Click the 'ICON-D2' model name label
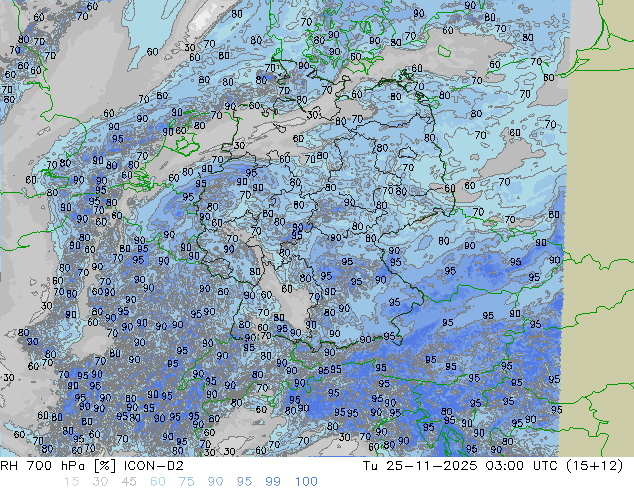This screenshot has width=634, height=490. [154, 466]
